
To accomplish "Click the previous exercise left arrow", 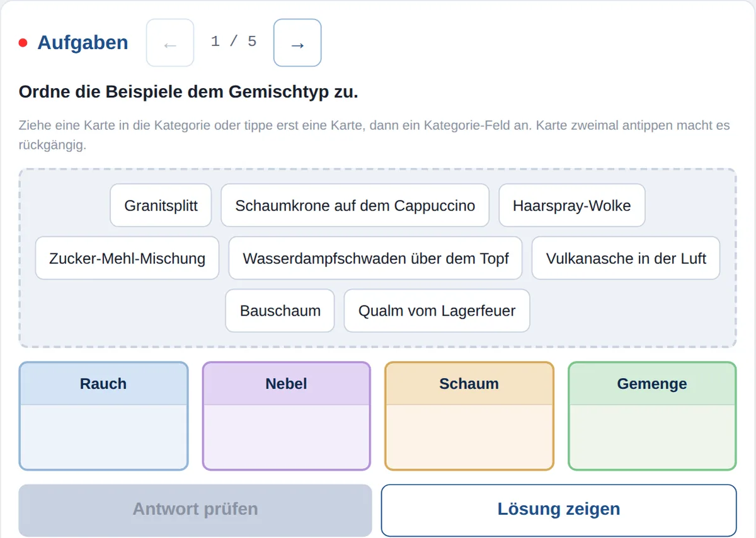I will pos(170,43).
